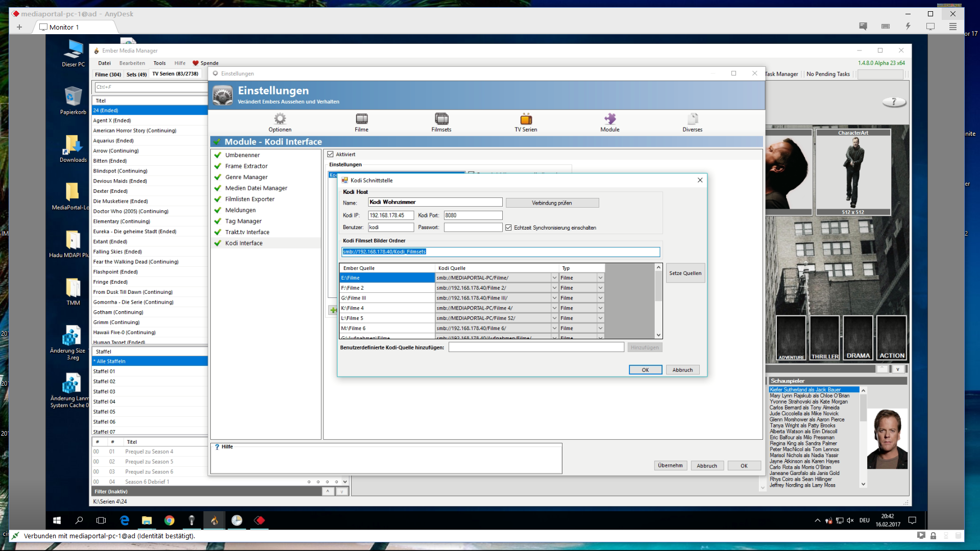This screenshot has height=551, width=980.
Task: Open Windows Start menu on remote taskbar
Action: tap(57, 520)
